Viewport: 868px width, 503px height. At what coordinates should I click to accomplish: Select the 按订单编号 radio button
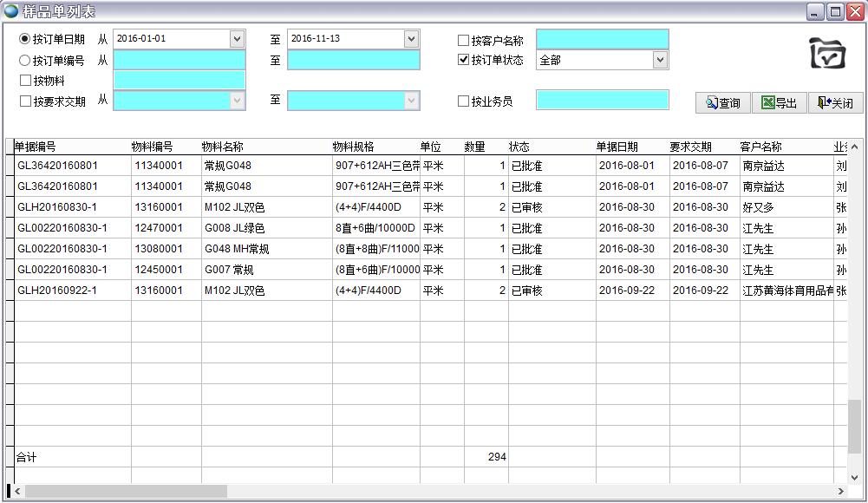25,61
